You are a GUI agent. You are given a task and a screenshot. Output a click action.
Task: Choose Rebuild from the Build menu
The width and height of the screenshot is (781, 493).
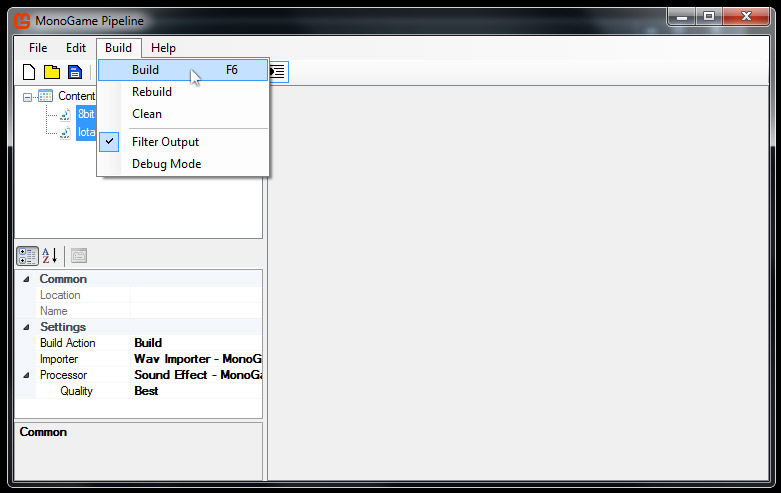[152, 92]
